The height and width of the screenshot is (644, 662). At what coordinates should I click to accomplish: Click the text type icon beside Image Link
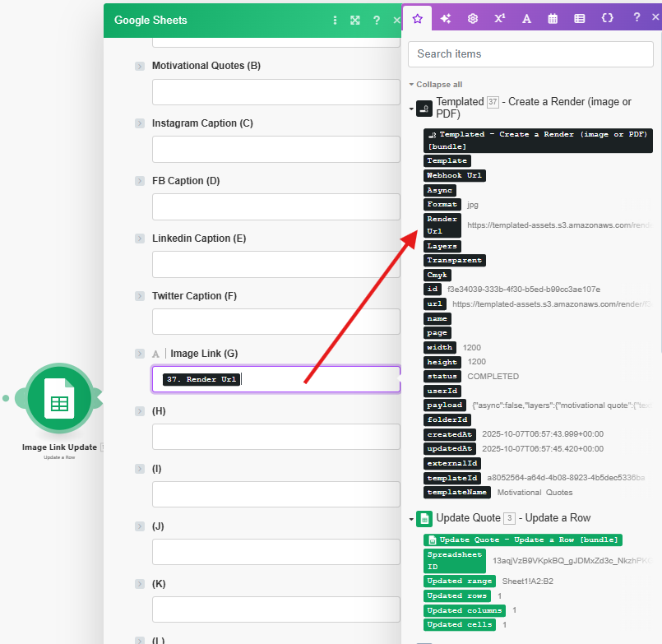pyautogui.click(x=155, y=354)
